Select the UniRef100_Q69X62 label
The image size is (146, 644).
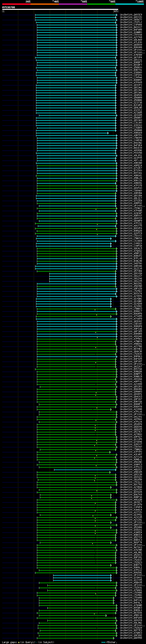[x=131, y=321]
